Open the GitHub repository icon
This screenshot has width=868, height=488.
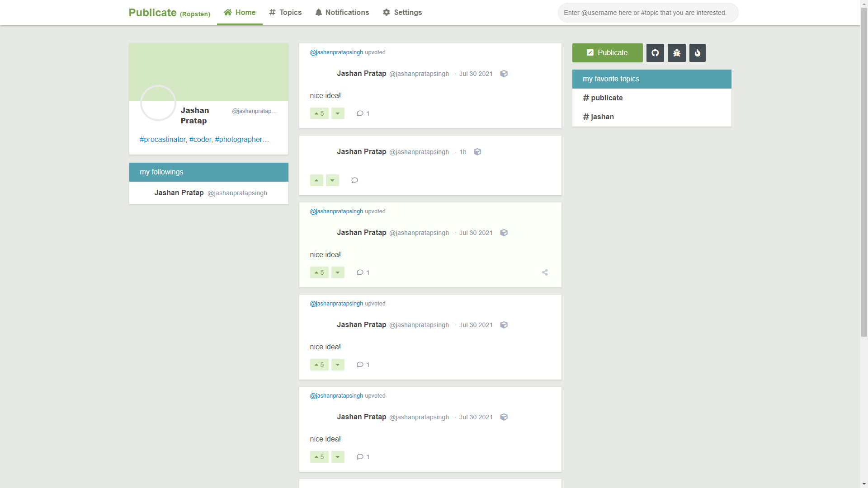(655, 53)
